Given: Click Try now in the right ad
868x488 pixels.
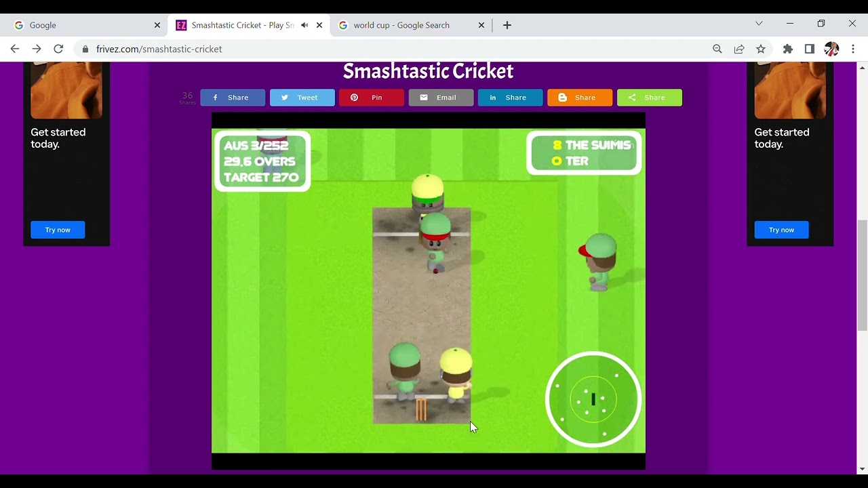Looking at the screenshot, I should point(781,230).
